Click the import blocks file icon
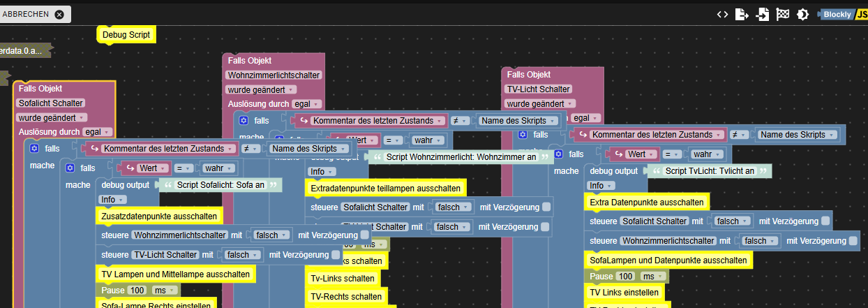The width and height of the screenshot is (868, 308). coord(763,14)
